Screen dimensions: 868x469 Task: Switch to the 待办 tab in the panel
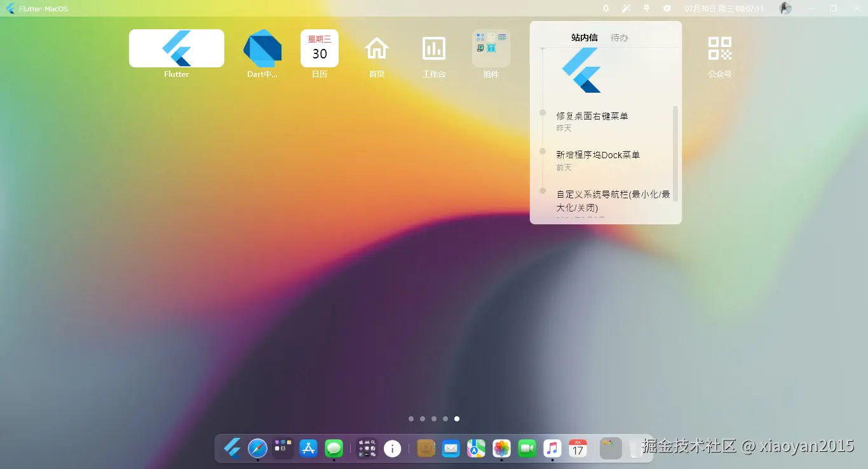pos(619,37)
